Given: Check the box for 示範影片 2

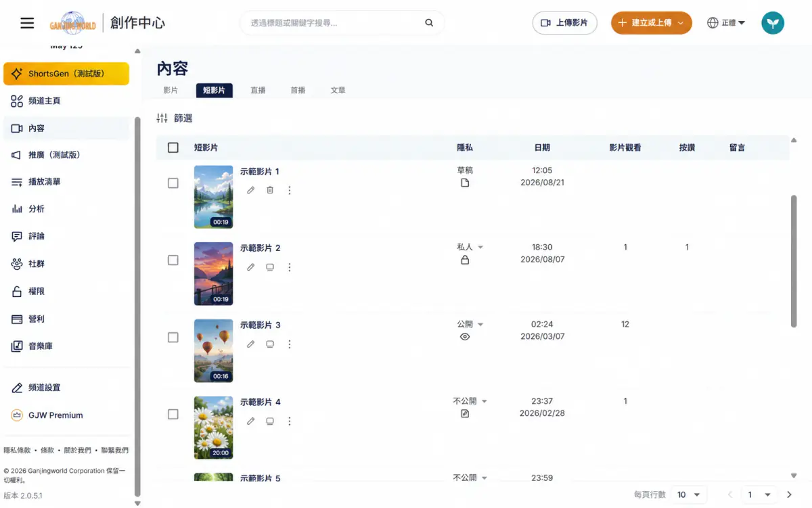Looking at the screenshot, I should click(173, 260).
